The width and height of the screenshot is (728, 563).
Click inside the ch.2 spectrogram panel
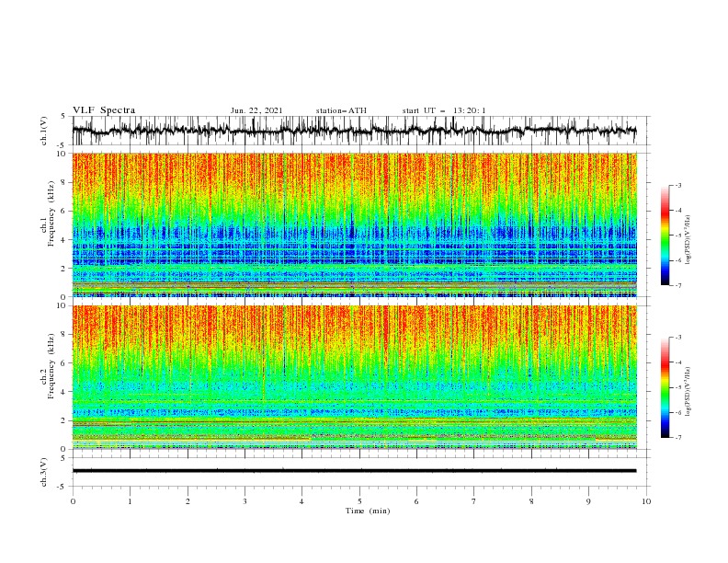(355, 377)
